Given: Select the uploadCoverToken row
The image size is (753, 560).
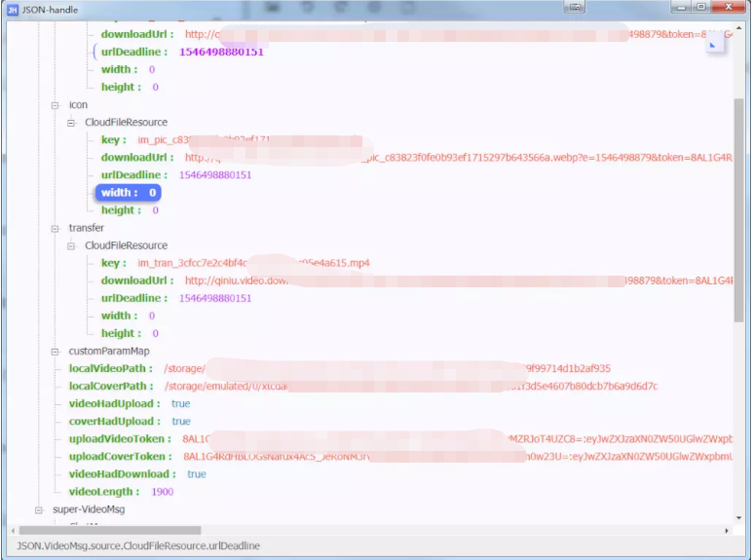Looking at the screenshot, I should (x=400, y=456).
